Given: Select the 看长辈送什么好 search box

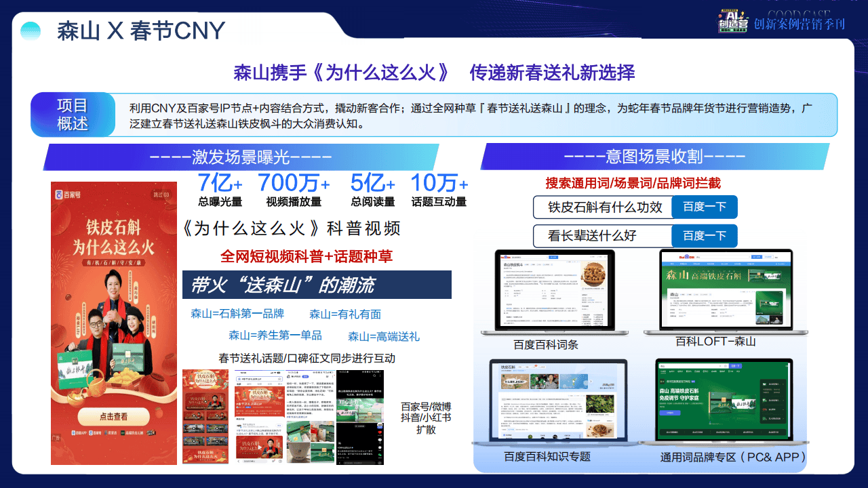Looking at the screenshot, I should point(603,236).
